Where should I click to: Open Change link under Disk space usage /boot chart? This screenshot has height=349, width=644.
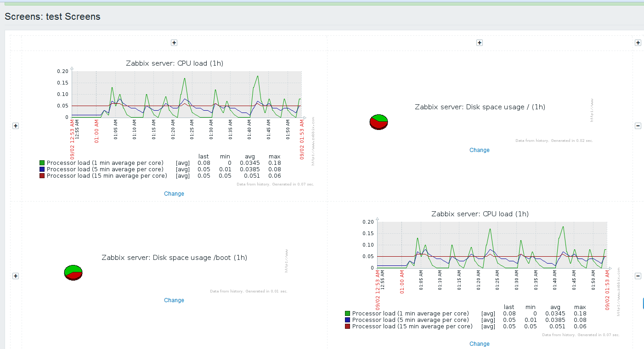tap(174, 300)
